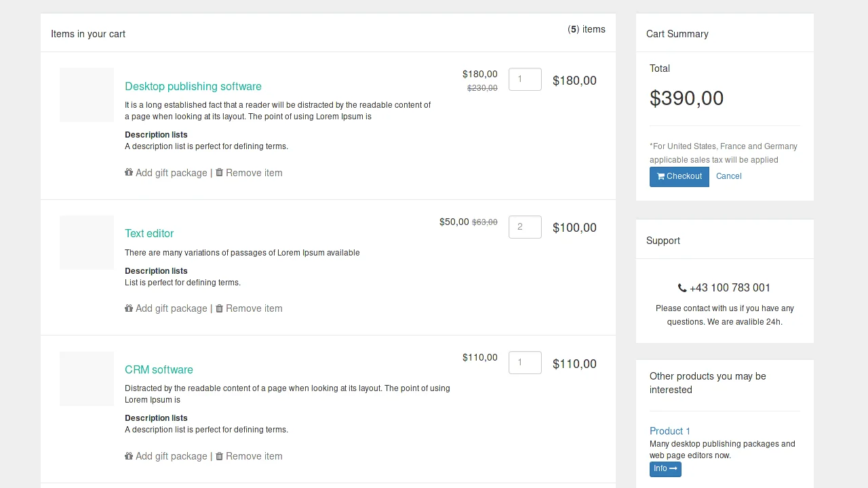Click the gift icon on the Text editor row
This screenshot has width=868, height=488.
coord(129,308)
